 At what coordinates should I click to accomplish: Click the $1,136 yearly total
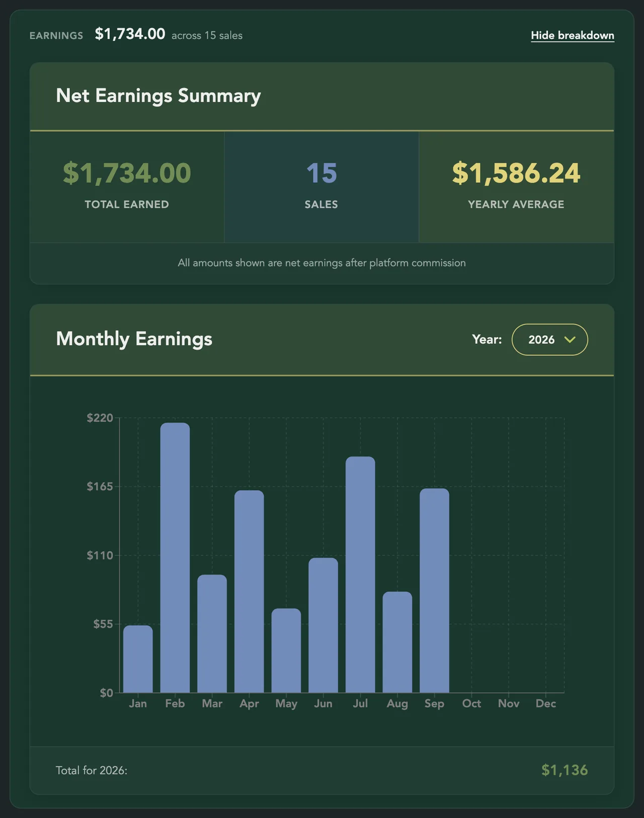565,770
